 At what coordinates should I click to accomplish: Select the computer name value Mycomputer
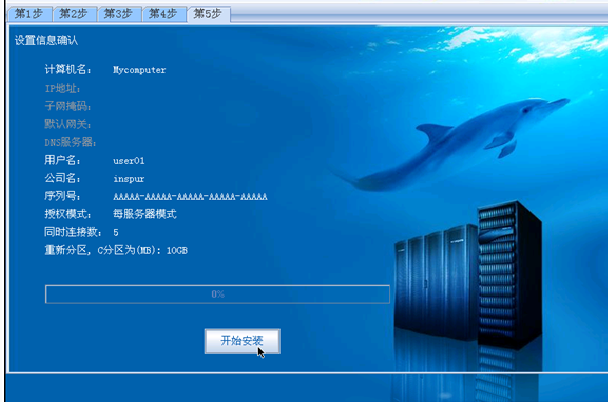pos(139,70)
